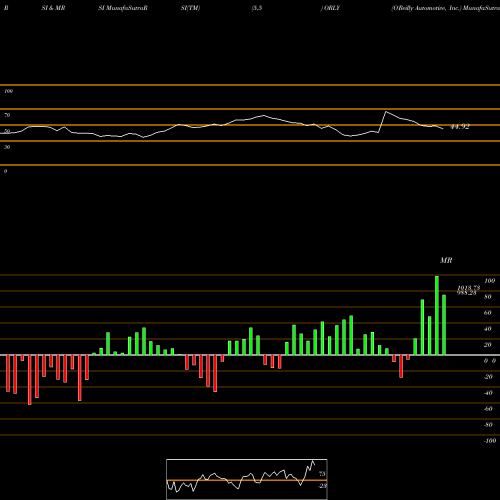Click the 0 label under RSI panel

point(5,171)
